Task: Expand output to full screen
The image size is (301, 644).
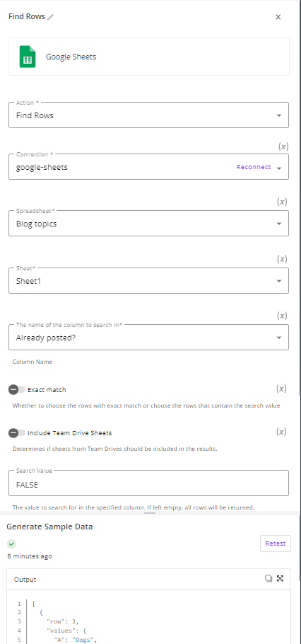Action: (x=281, y=578)
